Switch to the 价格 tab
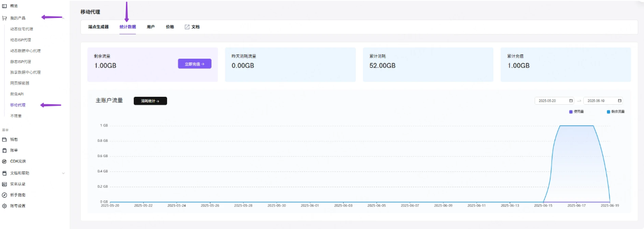 click(x=170, y=27)
